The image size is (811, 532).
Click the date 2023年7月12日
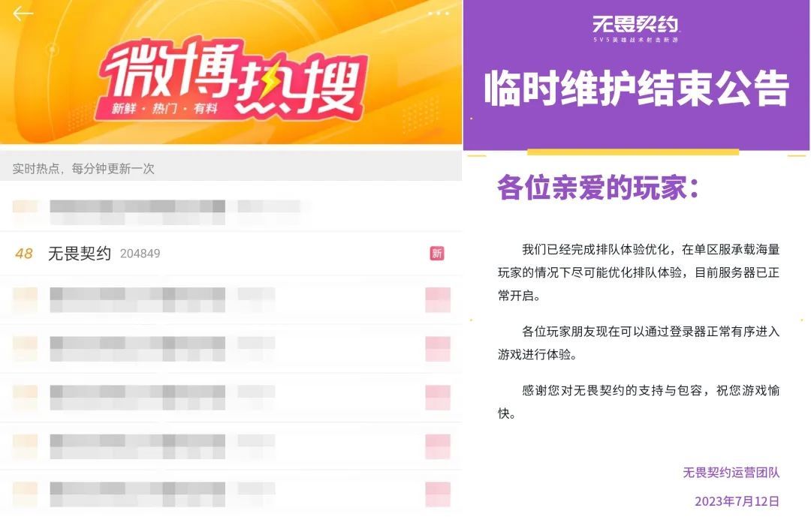tap(737, 501)
